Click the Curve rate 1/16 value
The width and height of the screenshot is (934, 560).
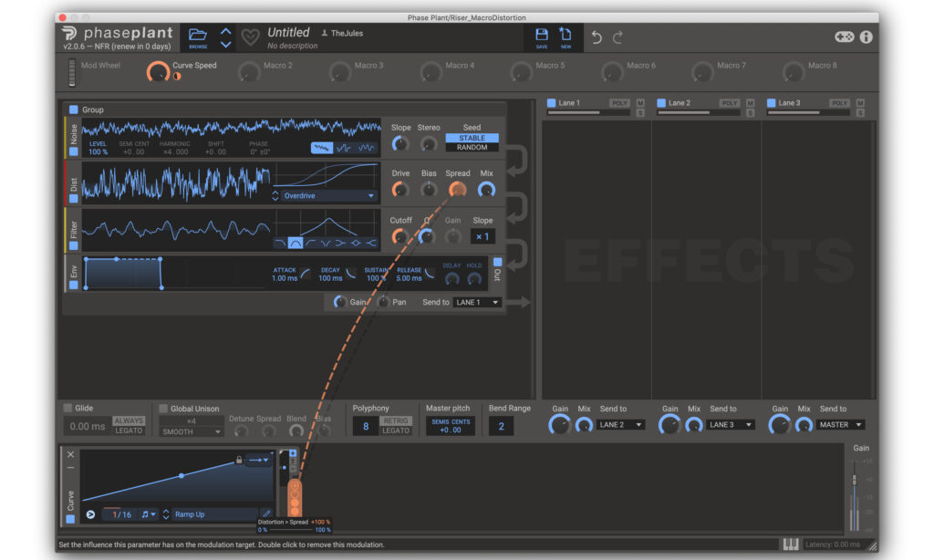pyautogui.click(x=122, y=514)
